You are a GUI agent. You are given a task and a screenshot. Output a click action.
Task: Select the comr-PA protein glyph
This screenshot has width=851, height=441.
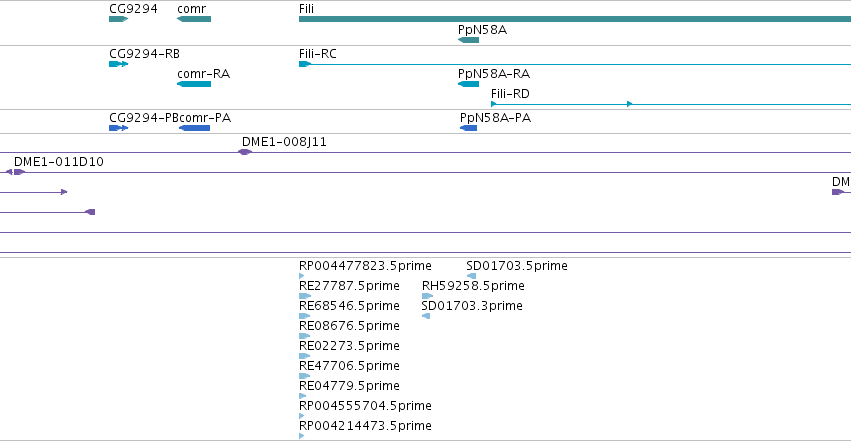click(x=194, y=128)
